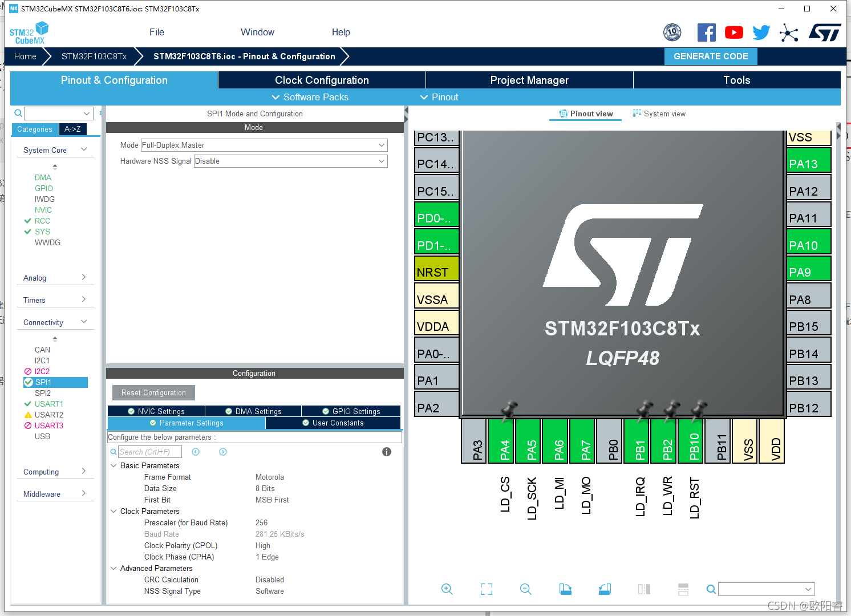Image resolution: width=851 pixels, height=616 pixels.
Task: Click the horizontal split layout icon
Action: pyautogui.click(x=683, y=589)
